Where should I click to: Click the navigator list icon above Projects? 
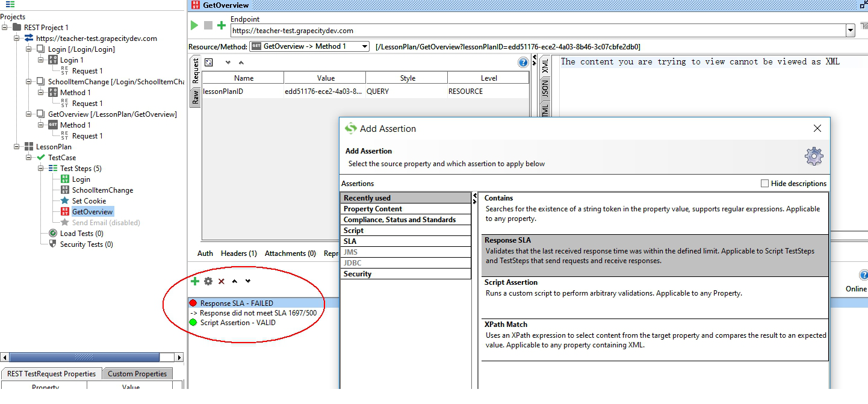point(10,4)
